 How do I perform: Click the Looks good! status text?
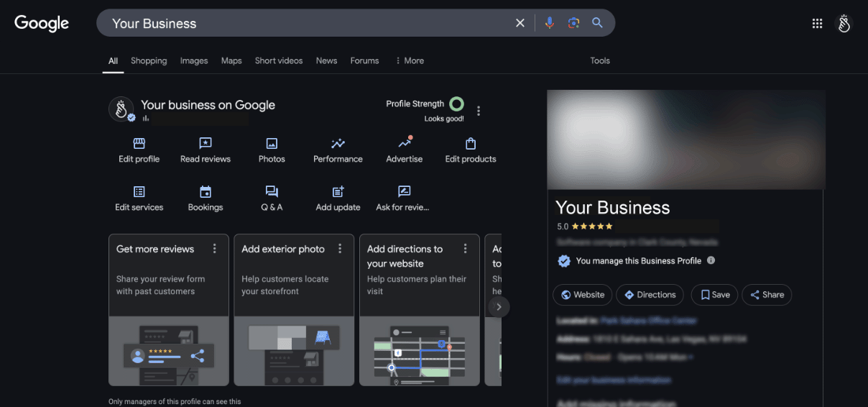pyautogui.click(x=444, y=119)
